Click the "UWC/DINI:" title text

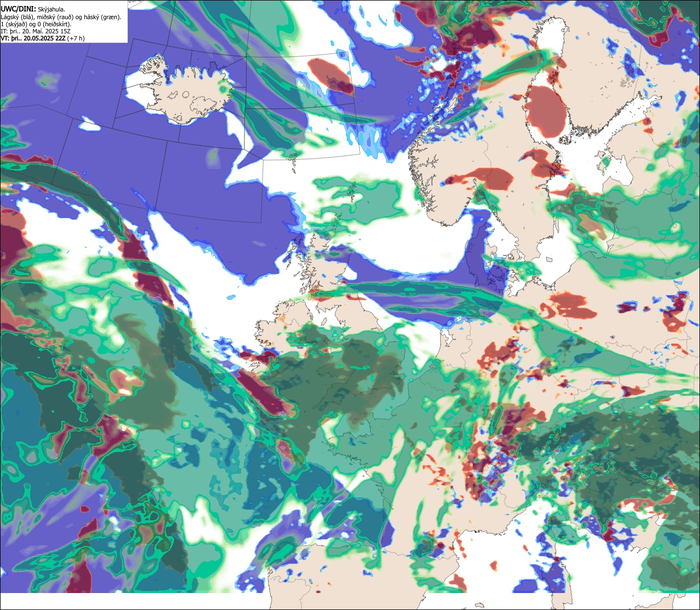pos(19,9)
